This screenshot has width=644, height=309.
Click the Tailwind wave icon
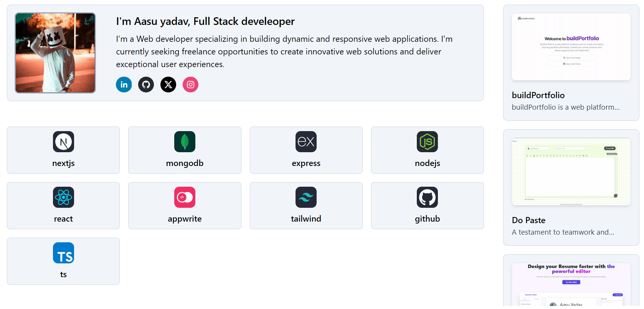point(306,197)
